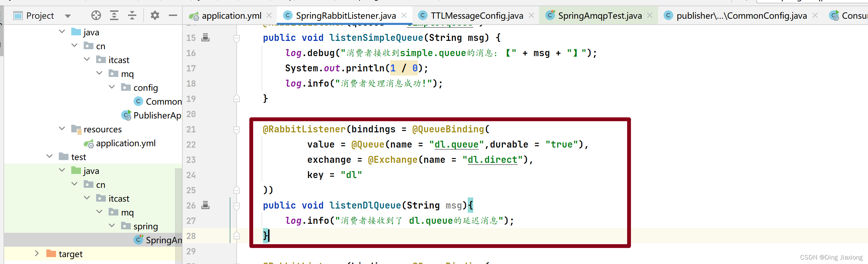Open the CommonConfig class in tree
The image size is (868, 264).
pyautogui.click(x=158, y=102)
